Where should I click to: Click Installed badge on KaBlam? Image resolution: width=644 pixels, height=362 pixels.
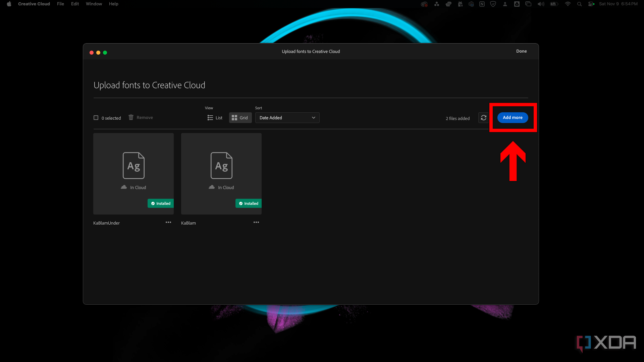pyautogui.click(x=249, y=203)
